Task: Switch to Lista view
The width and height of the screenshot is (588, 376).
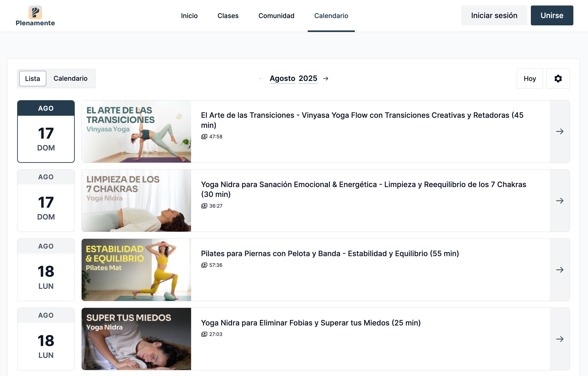Action: (32, 79)
